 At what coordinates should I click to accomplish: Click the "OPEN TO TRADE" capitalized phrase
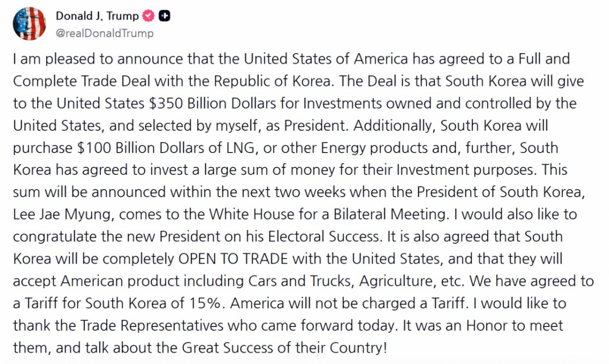pyautogui.click(x=232, y=258)
